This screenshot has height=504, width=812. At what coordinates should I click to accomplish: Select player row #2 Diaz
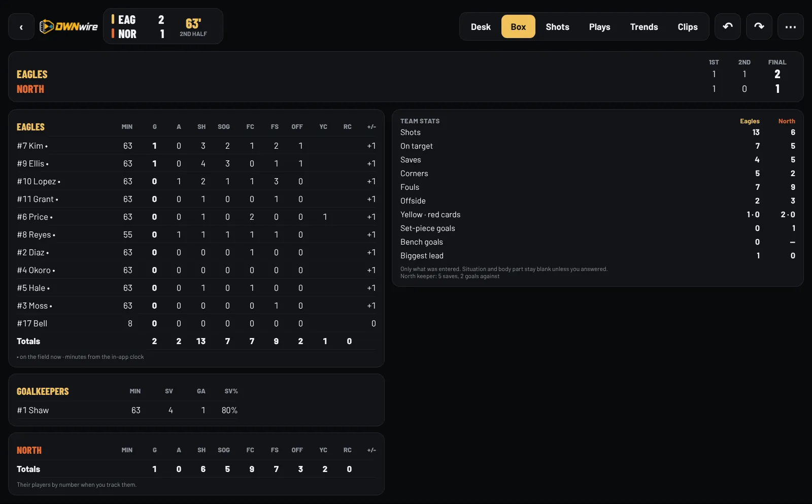point(196,252)
